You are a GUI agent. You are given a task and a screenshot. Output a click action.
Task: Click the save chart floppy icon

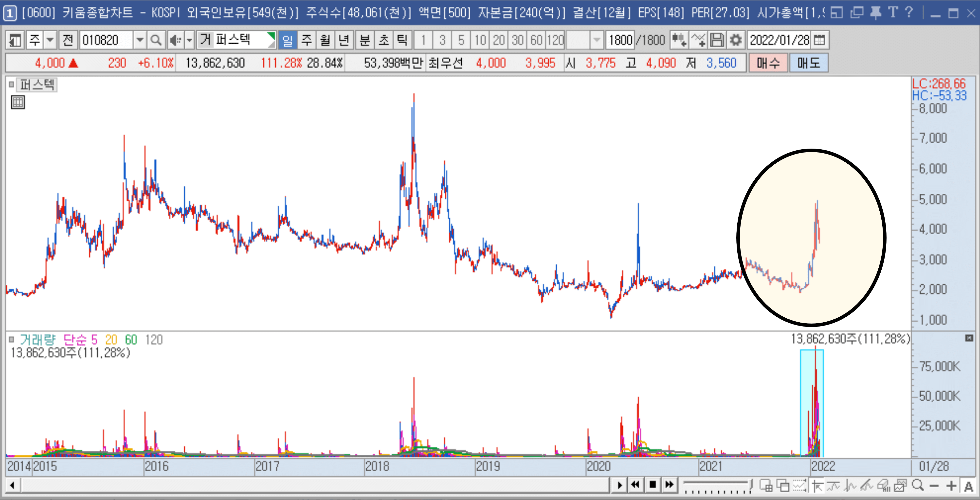pos(717,40)
